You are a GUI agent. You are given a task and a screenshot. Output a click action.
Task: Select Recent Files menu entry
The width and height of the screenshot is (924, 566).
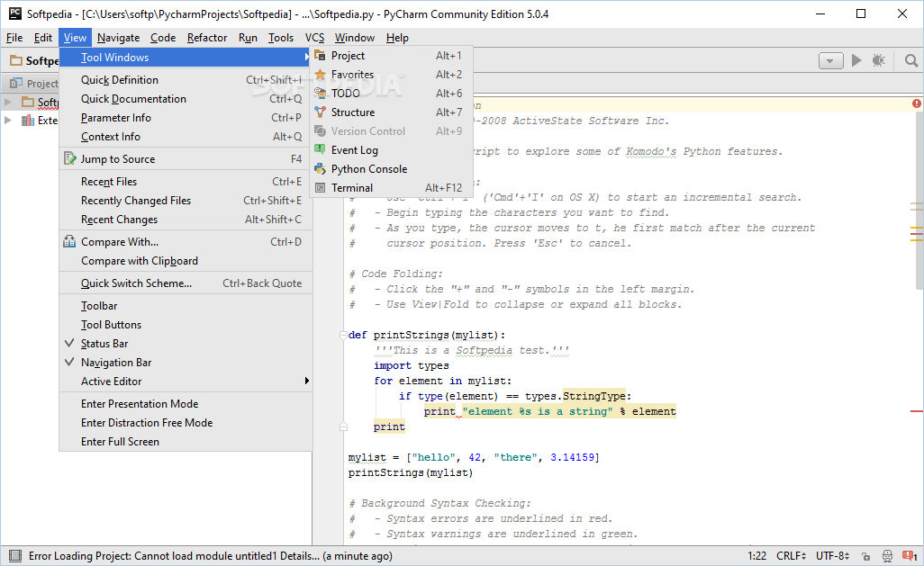click(x=186, y=182)
